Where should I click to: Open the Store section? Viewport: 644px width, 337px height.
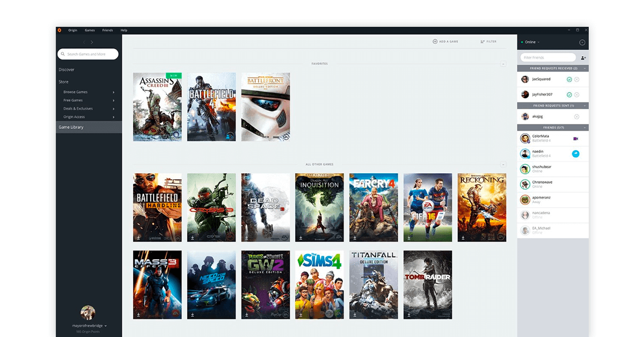63,82
